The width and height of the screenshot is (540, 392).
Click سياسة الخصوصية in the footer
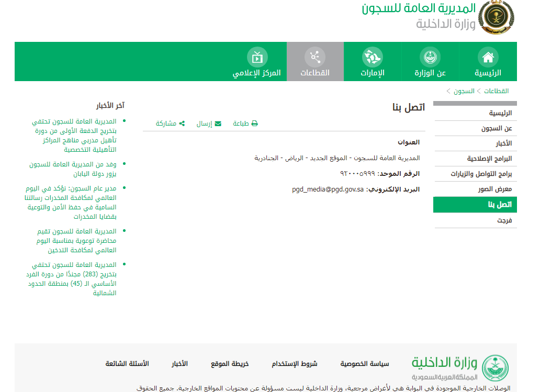[365, 364]
